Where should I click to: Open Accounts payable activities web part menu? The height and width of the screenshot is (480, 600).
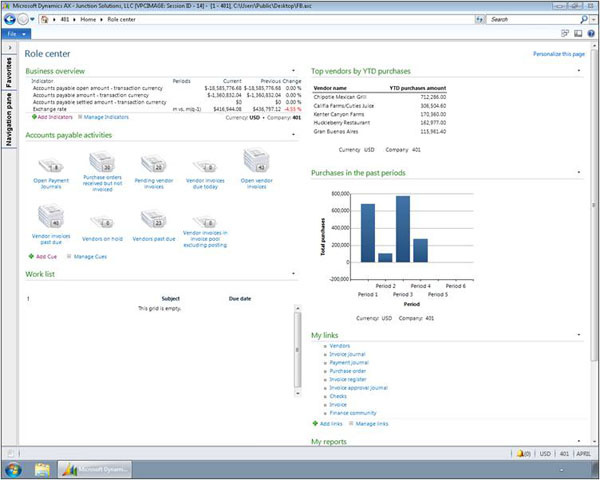point(293,134)
